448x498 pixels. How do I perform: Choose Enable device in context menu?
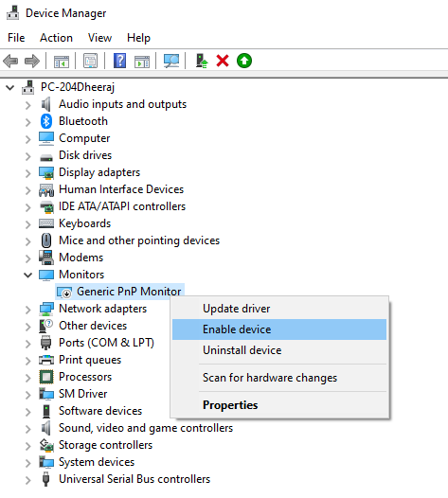pos(279,329)
